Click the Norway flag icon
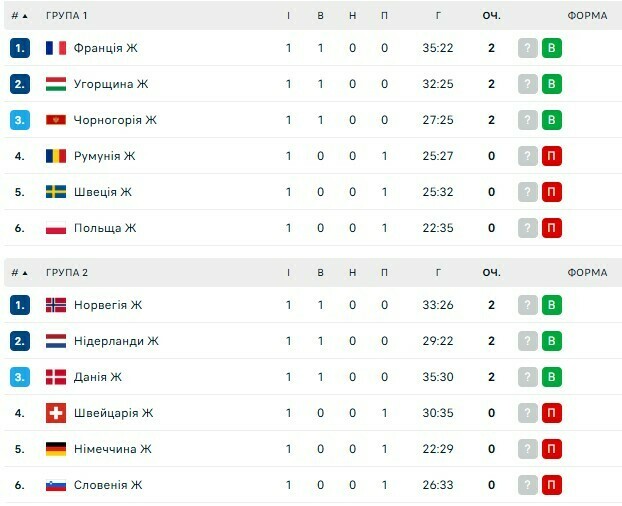The width and height of the screenshot is (622, 506). point(56,305)
